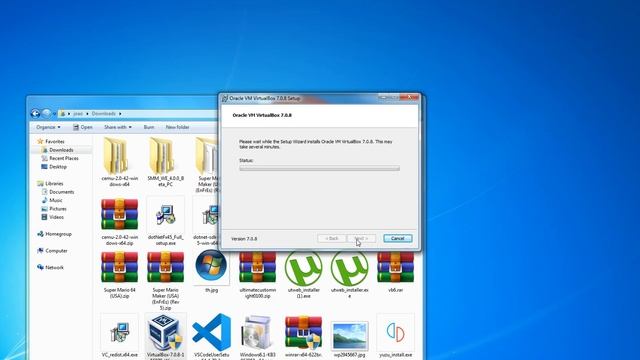
Task: Select Libraries in the navigation pane
Action: pos(54,183)
